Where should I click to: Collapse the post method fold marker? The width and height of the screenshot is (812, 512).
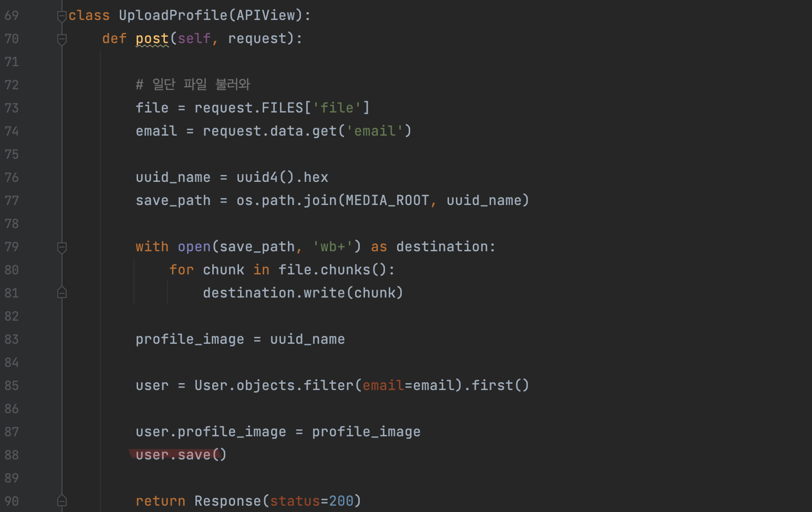62,39
